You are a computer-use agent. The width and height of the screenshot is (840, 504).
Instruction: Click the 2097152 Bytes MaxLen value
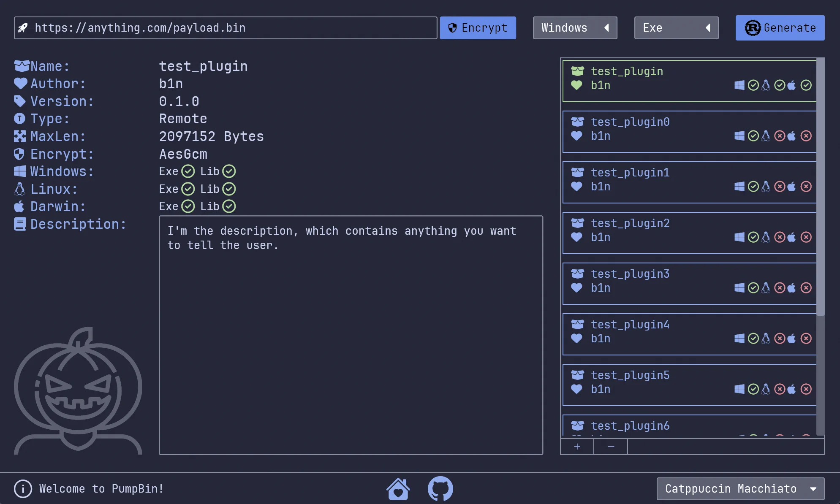212,136
